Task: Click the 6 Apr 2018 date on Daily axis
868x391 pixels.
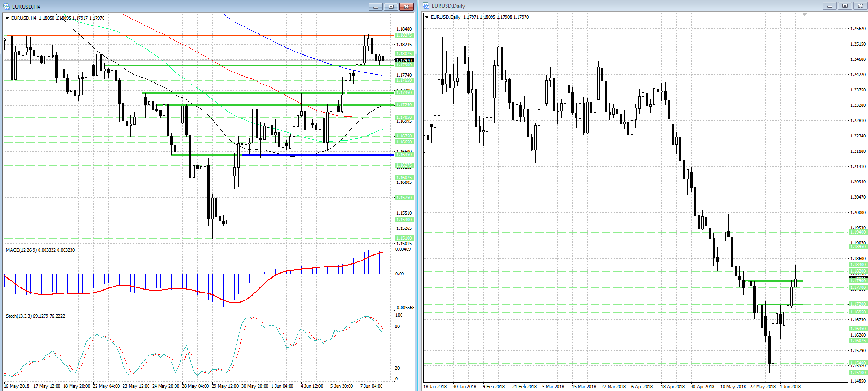Action: click(642, 387)
